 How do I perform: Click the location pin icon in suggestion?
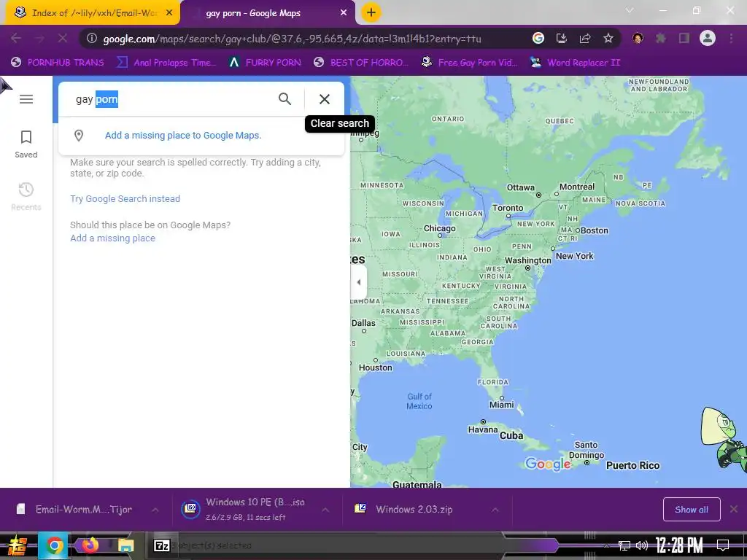pyautogui.click(x=79, y=136)
